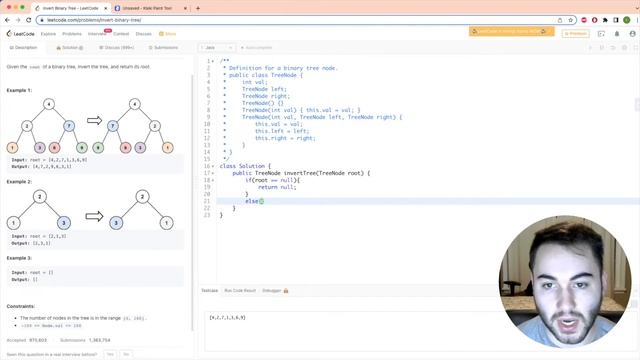
Task: Click the 'class Solution {' code line
Action: click(245, 166)
